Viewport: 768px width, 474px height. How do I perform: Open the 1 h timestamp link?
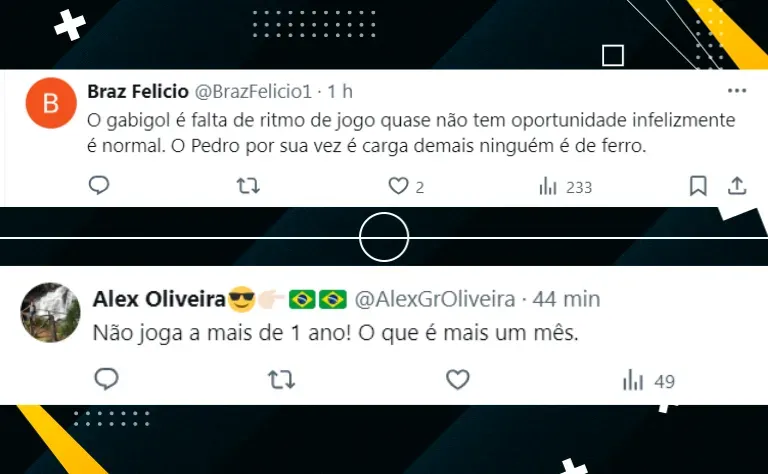340,92
